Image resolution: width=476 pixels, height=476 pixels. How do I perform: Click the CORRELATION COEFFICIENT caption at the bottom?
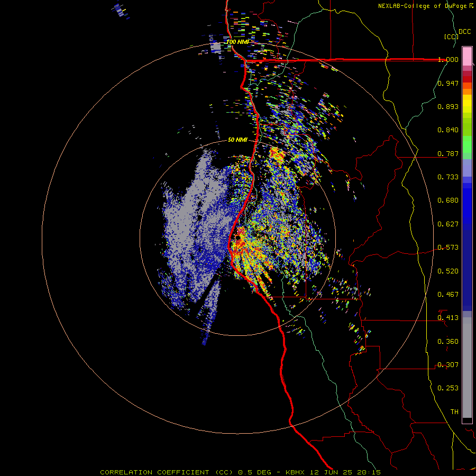pos(241,472)
